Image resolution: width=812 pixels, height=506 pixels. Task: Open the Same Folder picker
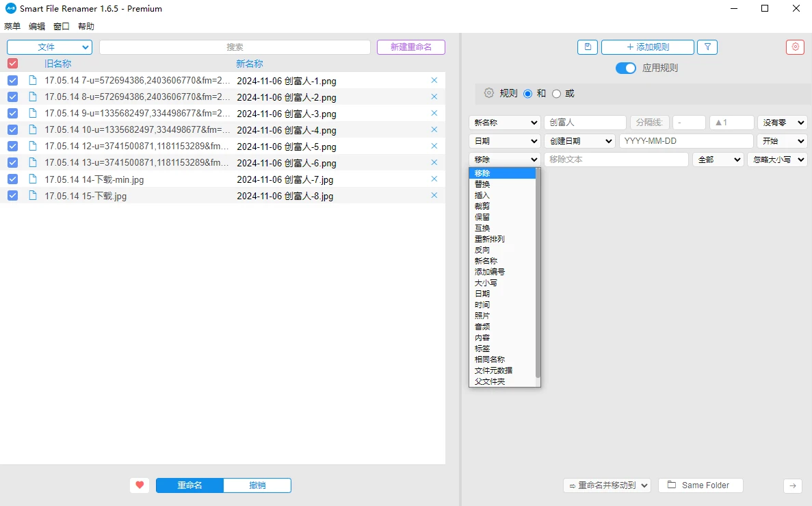pyautogui.click(x=700, y=485)
